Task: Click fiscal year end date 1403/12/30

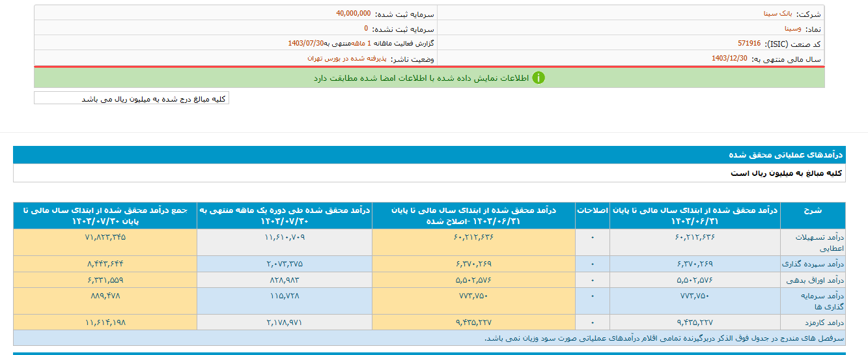Action: coord(729,59)
